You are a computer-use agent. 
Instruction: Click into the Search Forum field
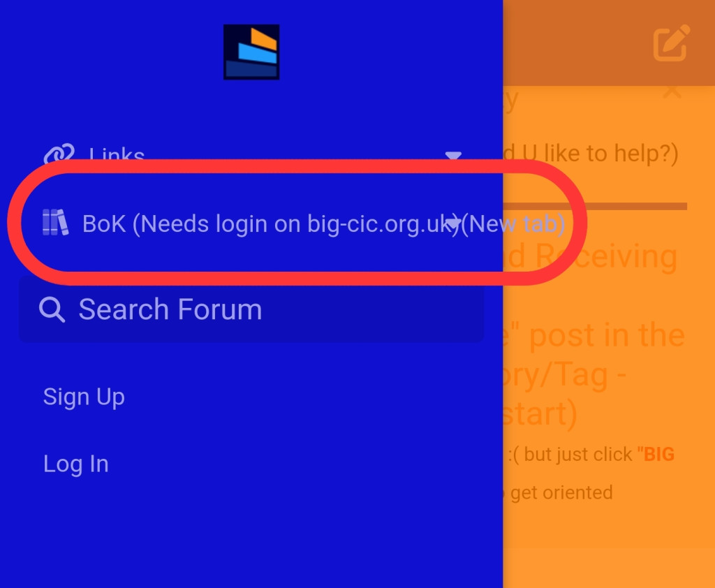pos(251,309)
